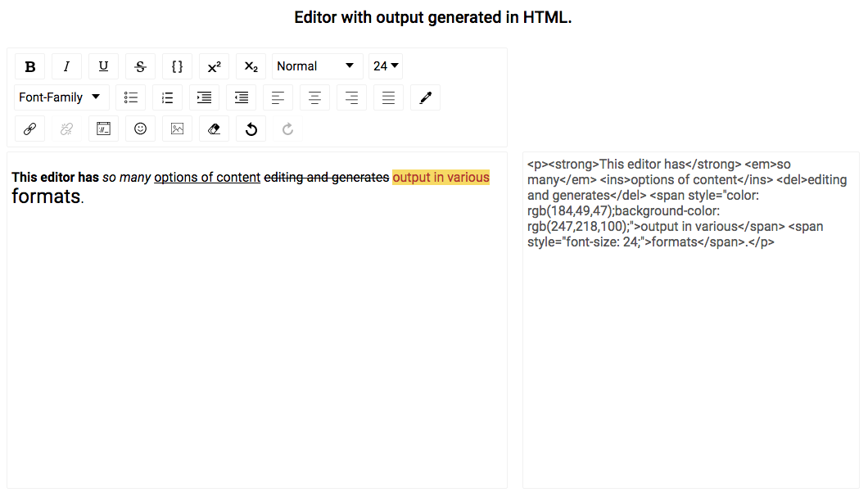This screenshot has width=868, height=497.
Task: Open the text color picker
Action: tap(425, 97)
